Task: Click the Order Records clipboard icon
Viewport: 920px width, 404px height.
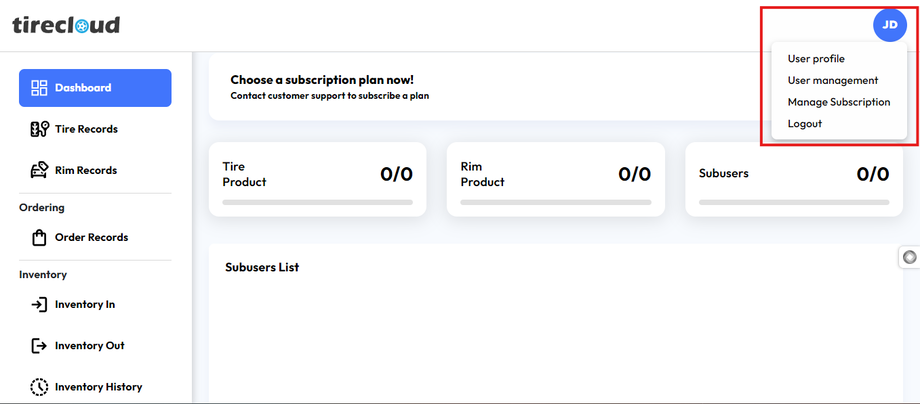Action: 40,238
